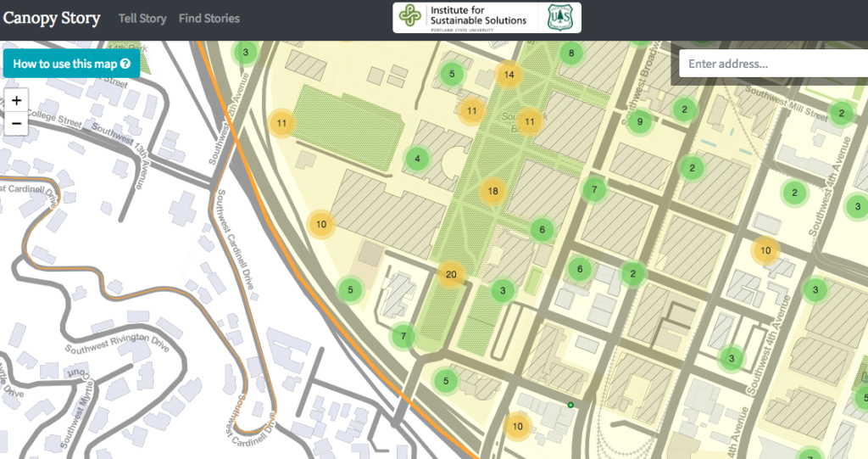The height and width of the screenshot is (459, 868).
Task: Open the 10 cluster beside the Southwest 4th Avenue label
Action: 765,250
